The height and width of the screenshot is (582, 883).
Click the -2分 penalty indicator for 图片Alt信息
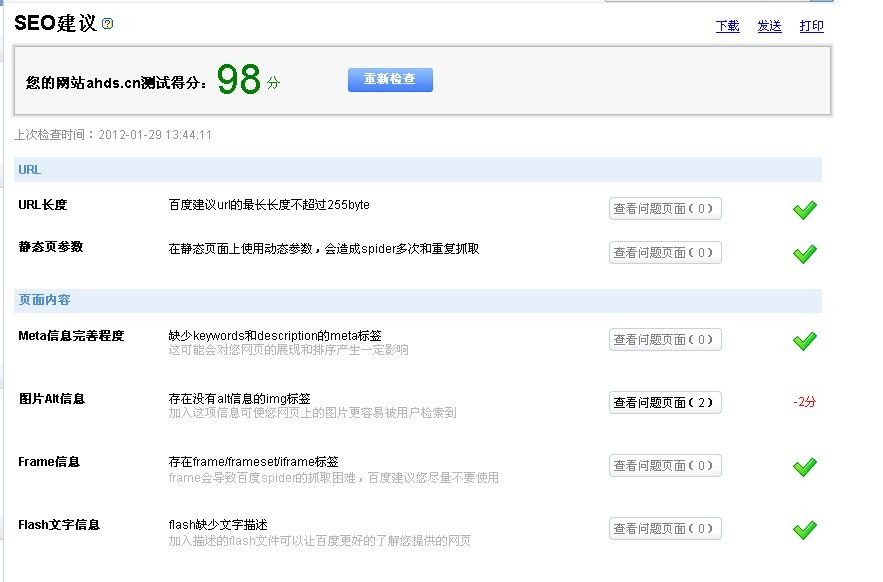tap(804, 402)
